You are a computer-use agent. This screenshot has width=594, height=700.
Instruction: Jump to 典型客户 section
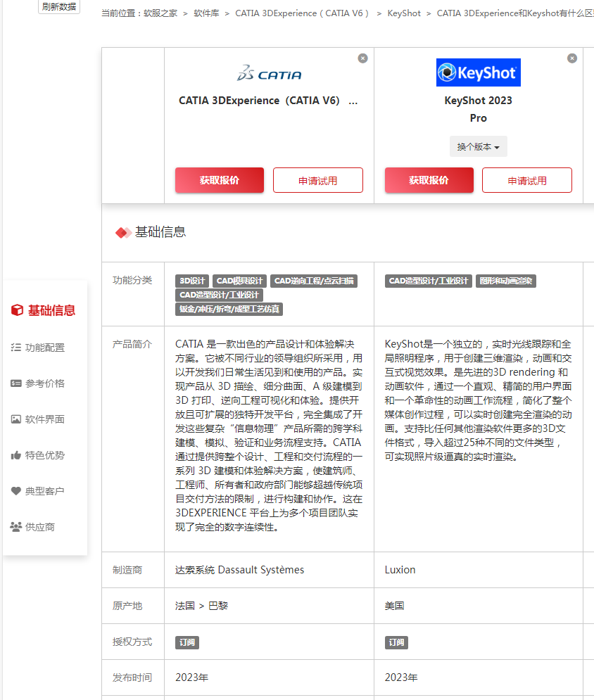(x=44, y=491)
